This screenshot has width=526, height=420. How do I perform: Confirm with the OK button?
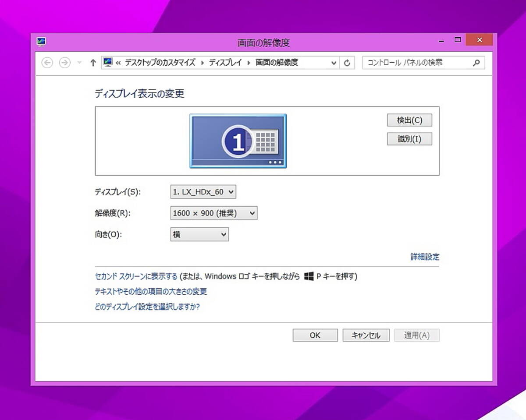pos(315,335)
